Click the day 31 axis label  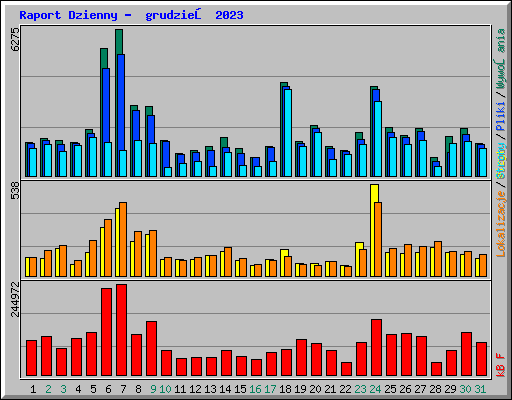(x=480, y=389)
